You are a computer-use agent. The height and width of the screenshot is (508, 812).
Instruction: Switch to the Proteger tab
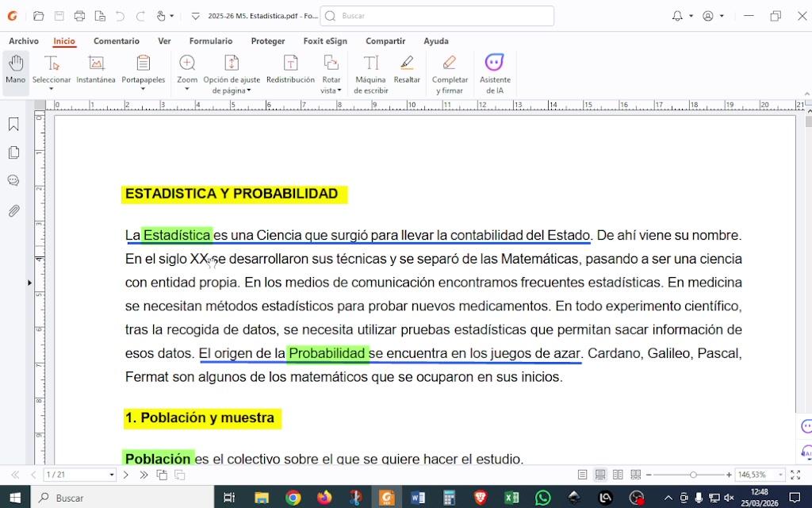click(267, 41)
